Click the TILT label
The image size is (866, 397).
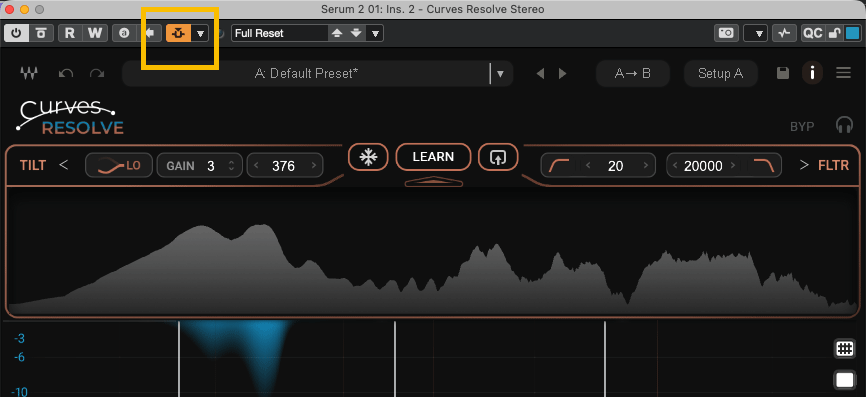(x=33, y=165)
